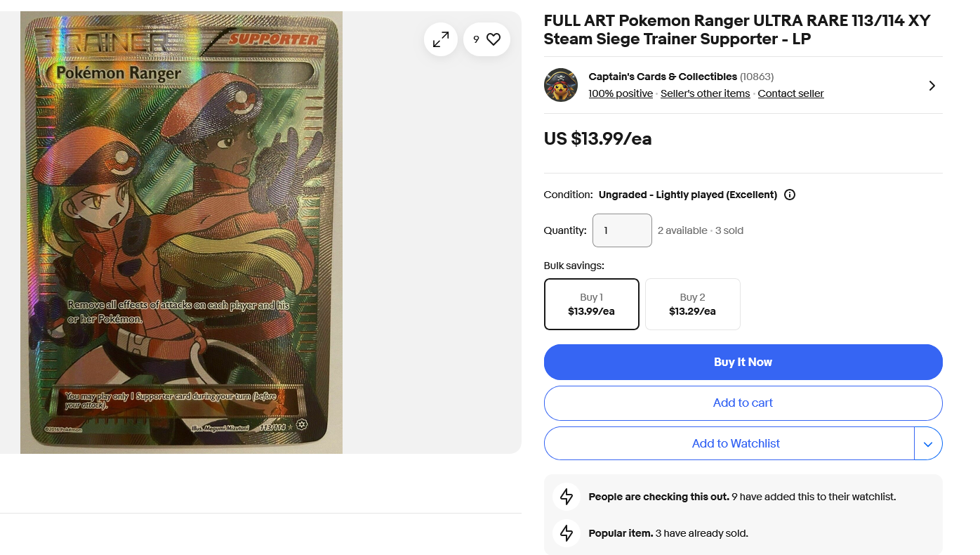Screen dimensions: 980x555
Task: Expand the Add to Watchlist dropdown arrow
Action: click(928, 444)
